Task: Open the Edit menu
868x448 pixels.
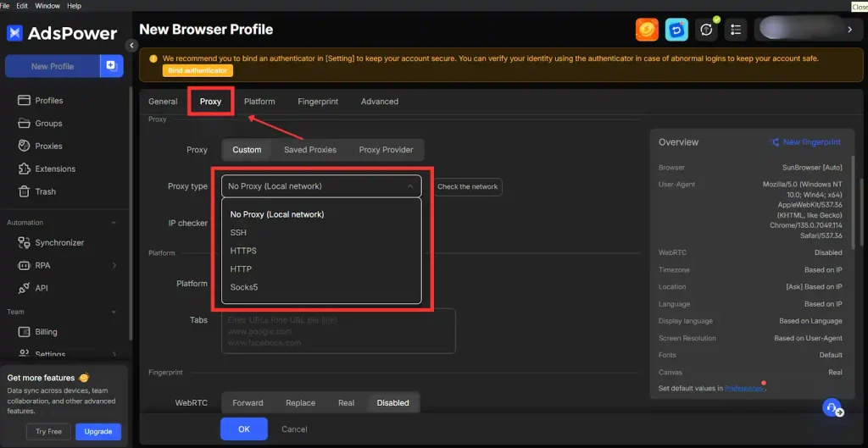Action: 22,6
